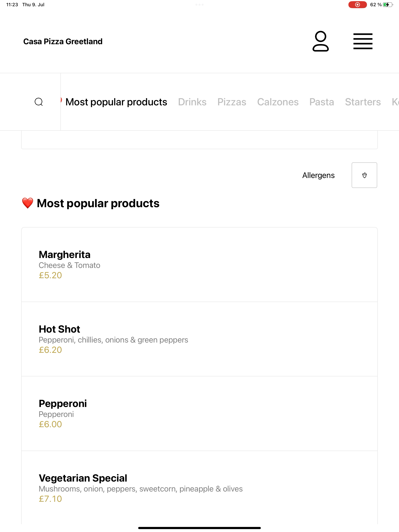Screen dimensions: 399x532
Task: Click the Casa Pizza Greetland title
Action: pos(63,41)
